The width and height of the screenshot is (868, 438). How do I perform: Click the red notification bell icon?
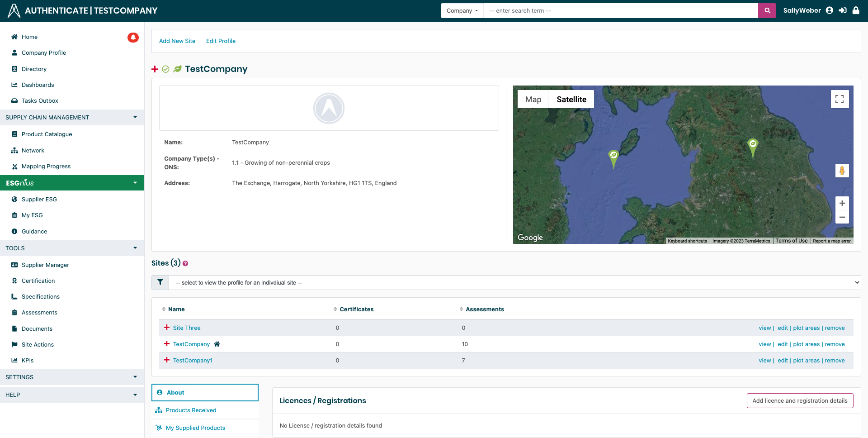click(x=133, y=37)
